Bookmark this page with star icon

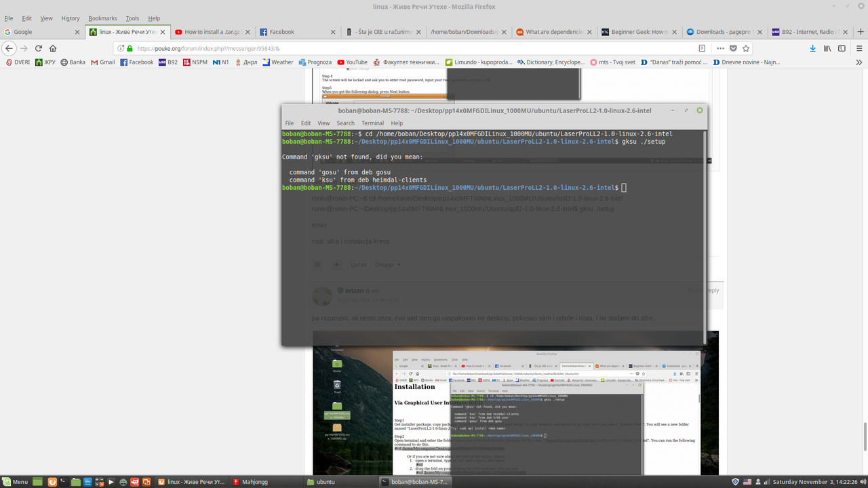click(746, 48)
